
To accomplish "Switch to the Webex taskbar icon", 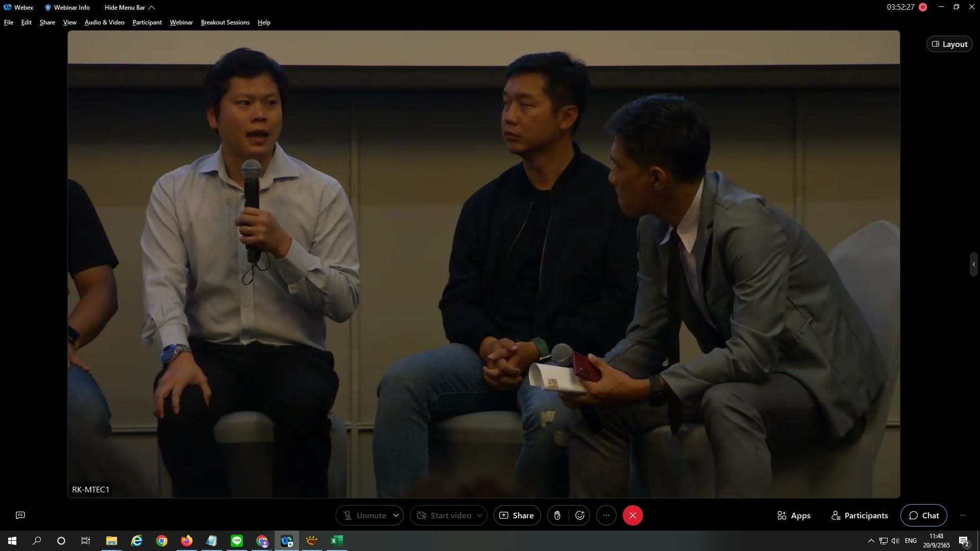I will 287,541.
